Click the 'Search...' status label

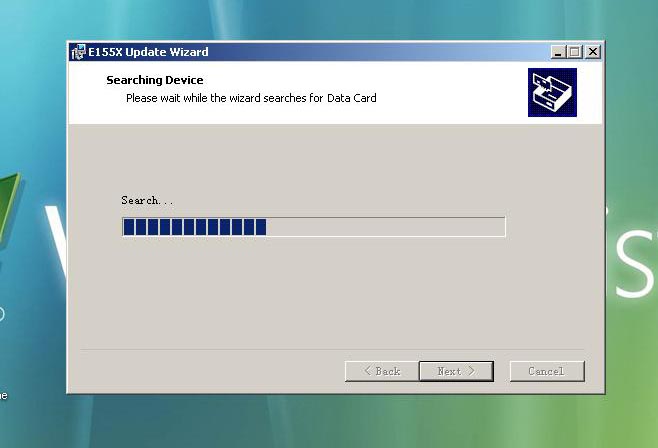click(147, 201)
